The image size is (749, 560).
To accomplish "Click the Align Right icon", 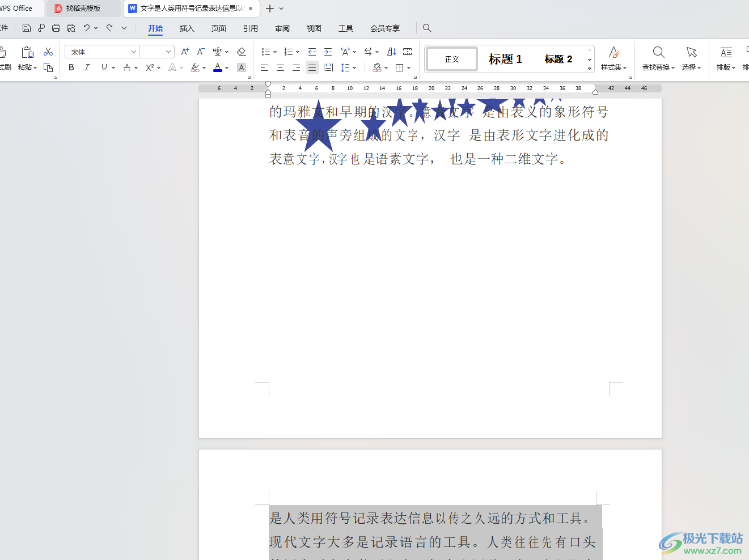I will click(296, 67).
